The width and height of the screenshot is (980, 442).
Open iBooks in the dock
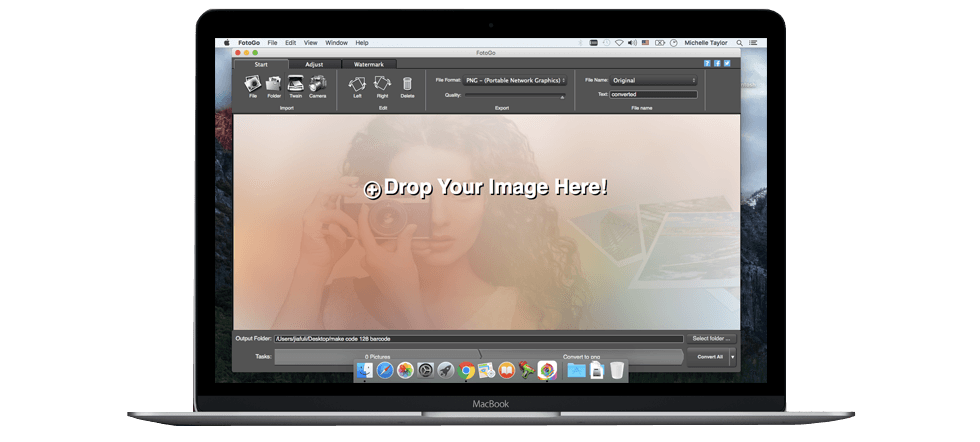click(x=506, y=371)
